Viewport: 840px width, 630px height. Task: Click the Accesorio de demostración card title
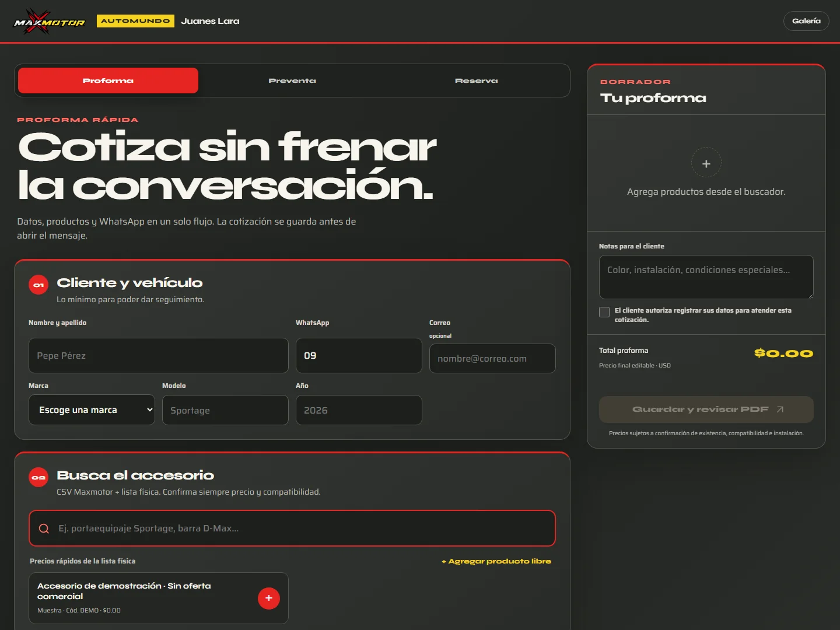(x=124, y=591)
